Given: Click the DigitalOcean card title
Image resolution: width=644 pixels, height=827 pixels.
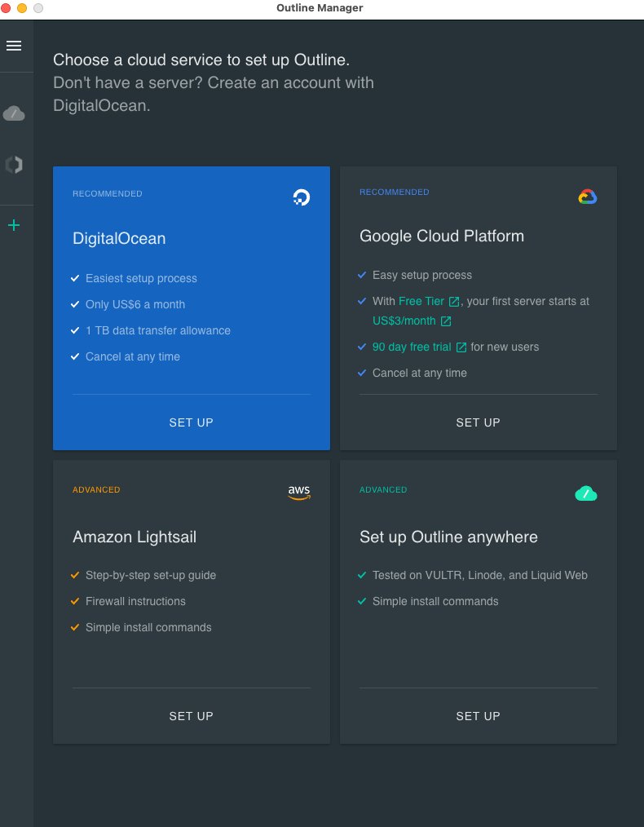Looking at the screenshot, I should point(119,238).
